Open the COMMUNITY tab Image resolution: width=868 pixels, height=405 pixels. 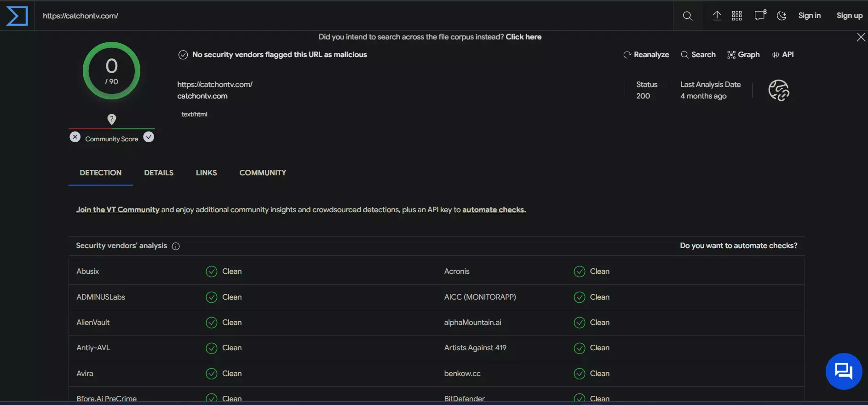tap(263, 173)
